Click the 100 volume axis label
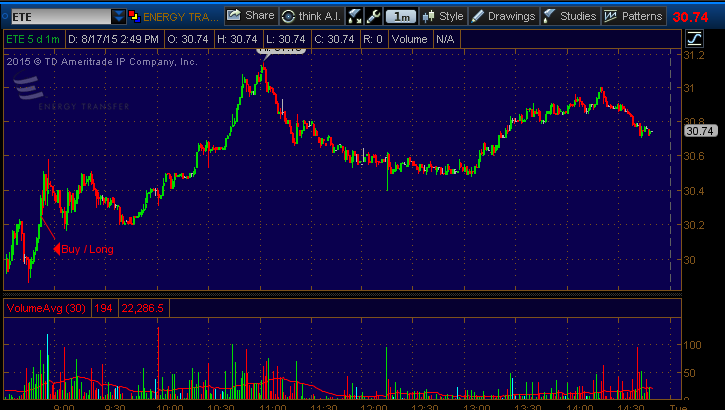This screenshot has height=410, width=725. (x=692, y=345)
